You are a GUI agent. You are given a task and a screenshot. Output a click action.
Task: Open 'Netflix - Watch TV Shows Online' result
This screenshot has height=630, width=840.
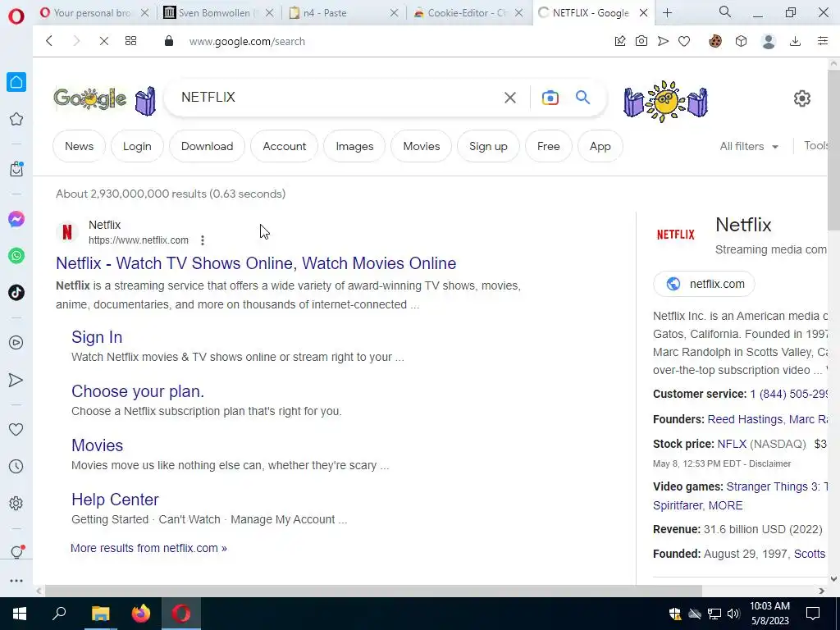click(256, 263)
